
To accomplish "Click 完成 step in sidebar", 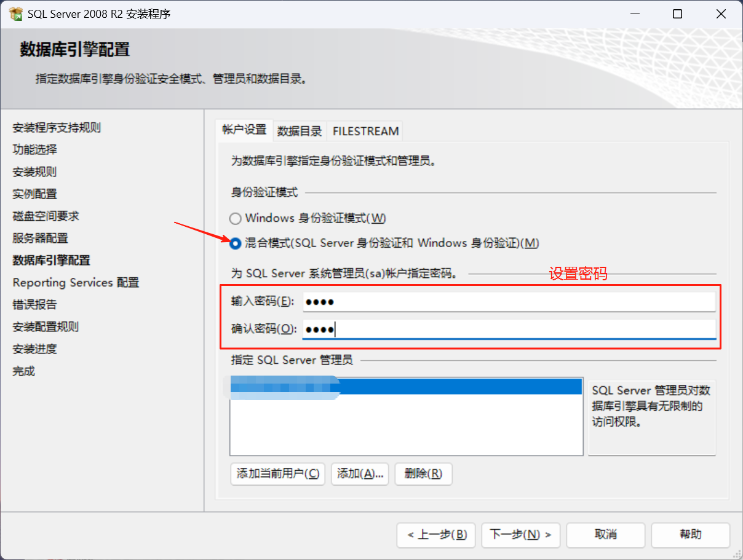I will (24, 371).
